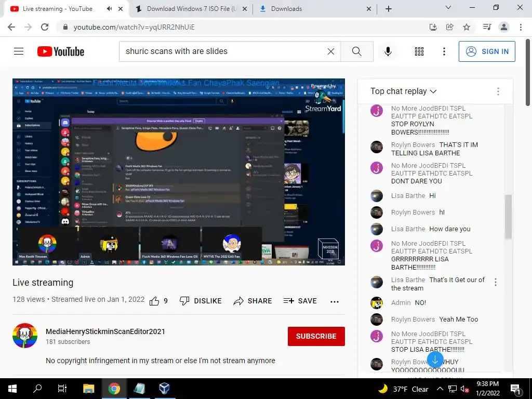Go back in browser history
This screenshot has width=532, height=399.
[11, 27]
